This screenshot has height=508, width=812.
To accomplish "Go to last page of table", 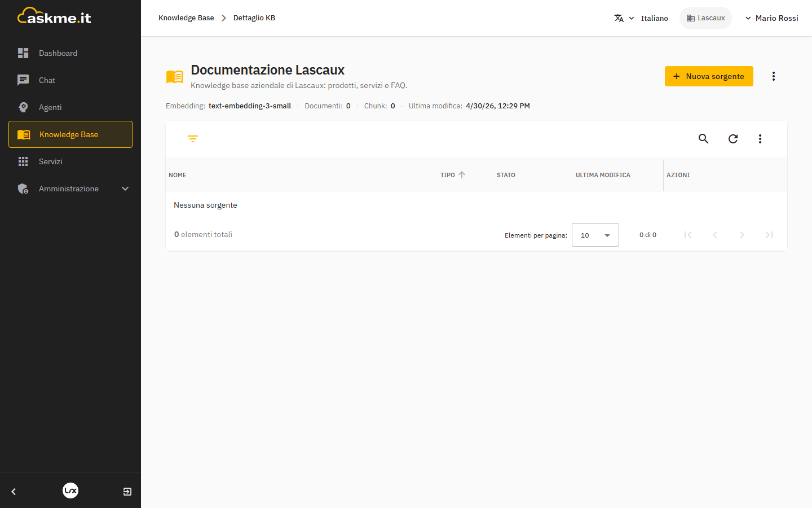I will [769, 235].
